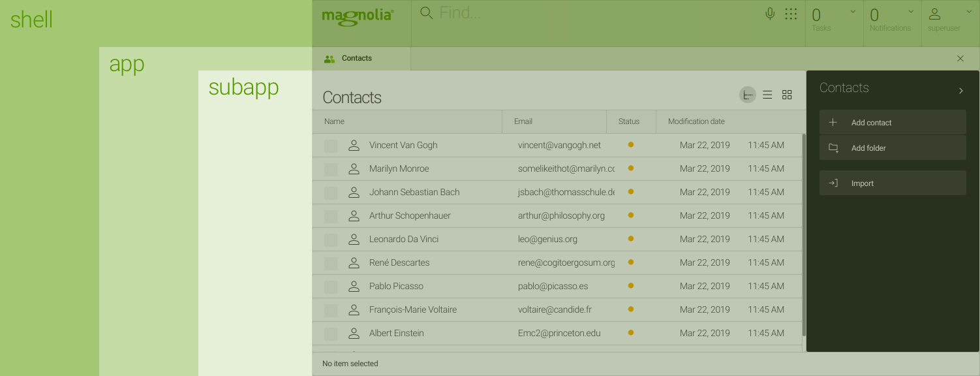Click the Find search field
The width and height of the screenshot is (980, 376).
pyautogui.click(x=587, y=13)
